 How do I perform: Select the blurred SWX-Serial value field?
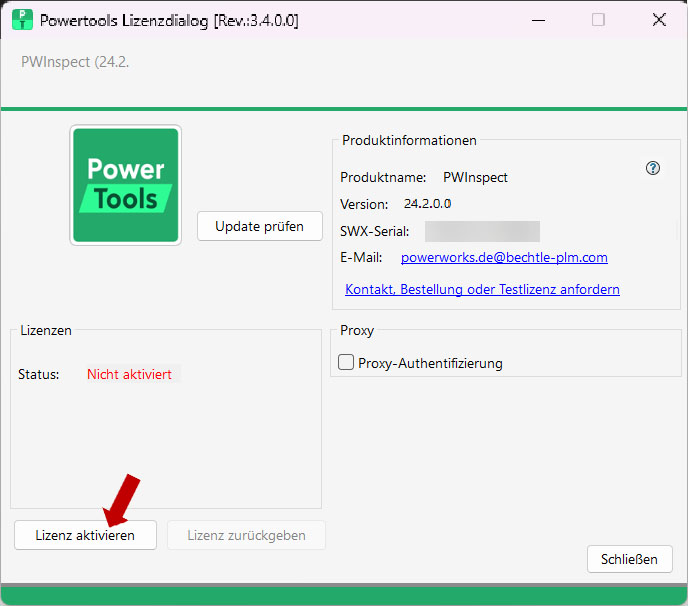point(482,231)
